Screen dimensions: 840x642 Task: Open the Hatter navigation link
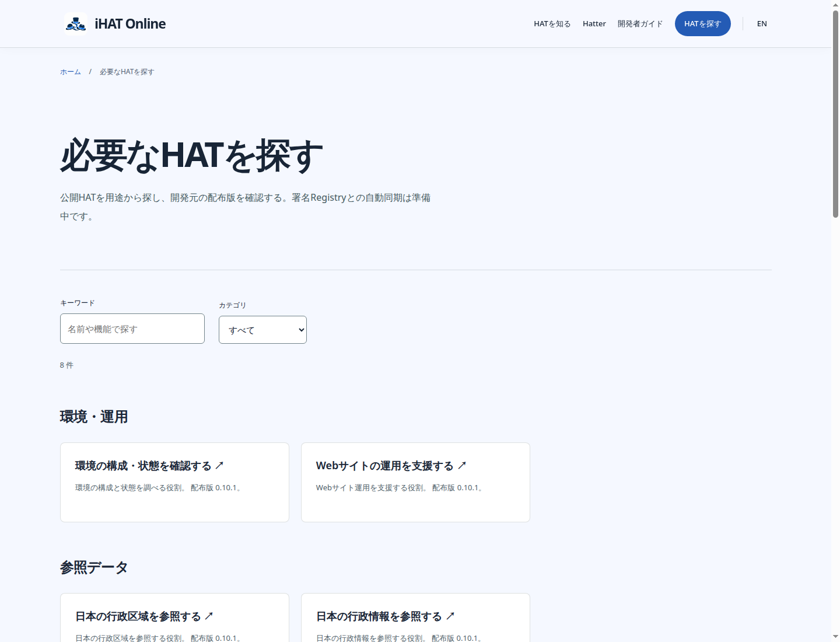(594, 24)
